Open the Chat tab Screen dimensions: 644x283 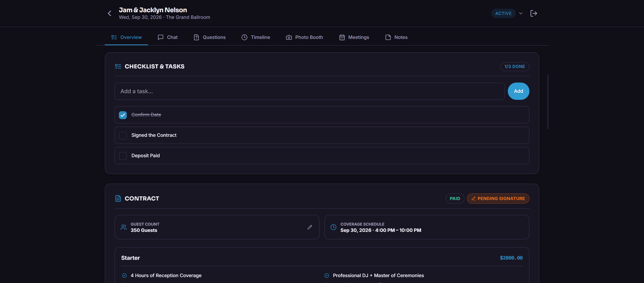point(167,37)
